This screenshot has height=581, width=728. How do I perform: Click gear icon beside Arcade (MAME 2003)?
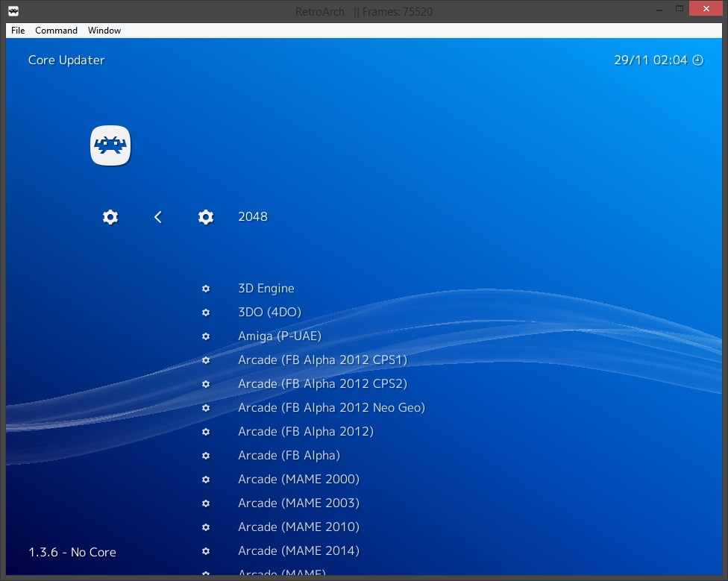point(206,503)
